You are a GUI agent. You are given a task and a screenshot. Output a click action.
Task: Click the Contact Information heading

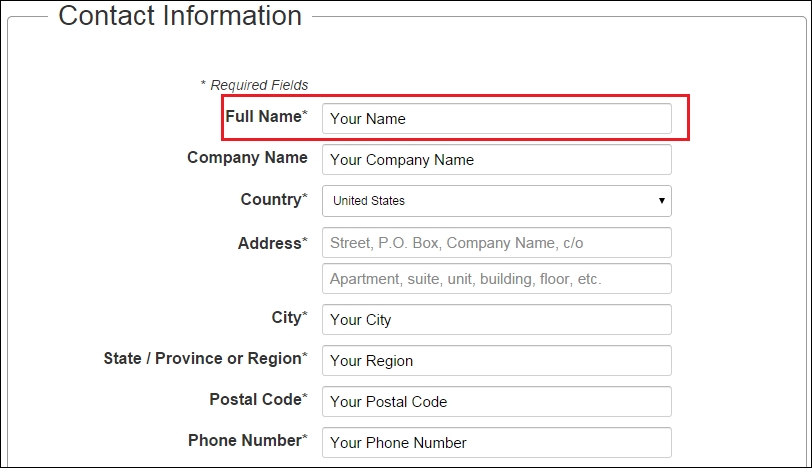180,16
